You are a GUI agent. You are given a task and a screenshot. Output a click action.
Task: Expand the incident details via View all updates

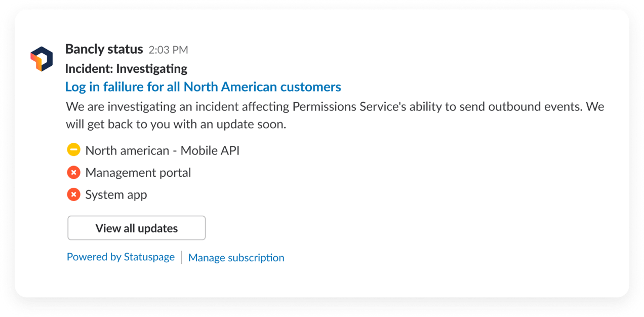pyautogui.click(x=136, y=228)
